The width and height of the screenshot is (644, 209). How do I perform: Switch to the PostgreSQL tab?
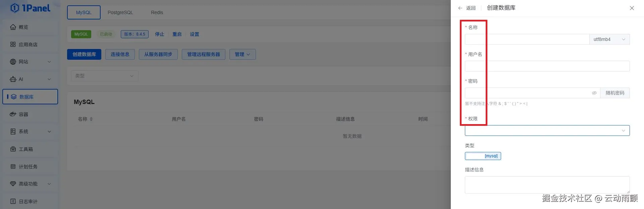click(120, 12)
